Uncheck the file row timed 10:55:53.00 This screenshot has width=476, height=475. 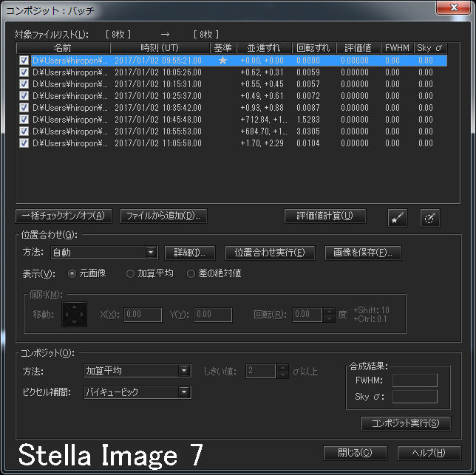point(24,131)
